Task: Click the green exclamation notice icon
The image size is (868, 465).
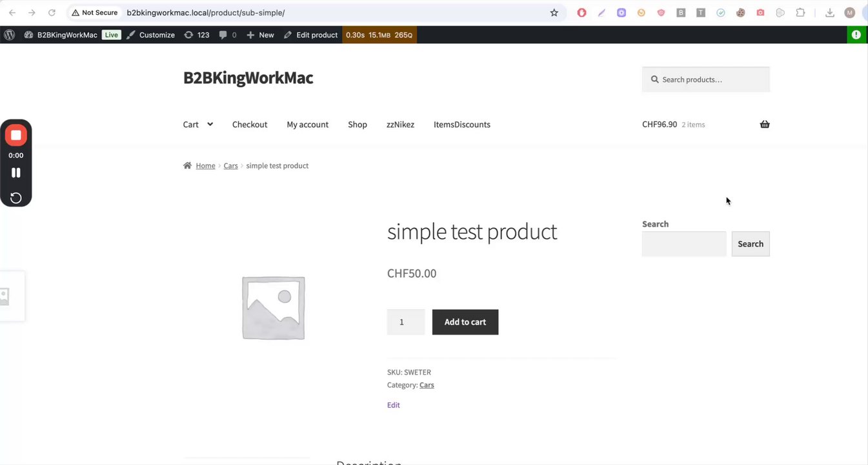Action: tap(856, 35)
